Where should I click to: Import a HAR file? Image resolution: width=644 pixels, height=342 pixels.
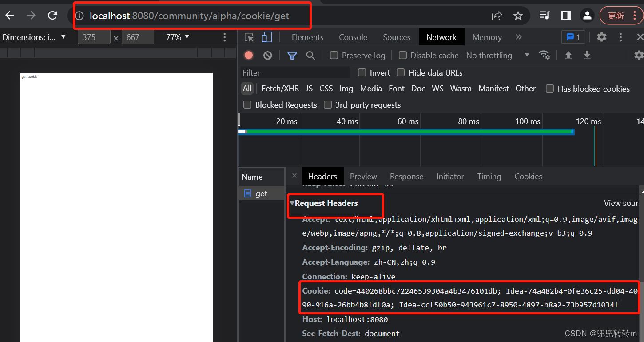568,55
